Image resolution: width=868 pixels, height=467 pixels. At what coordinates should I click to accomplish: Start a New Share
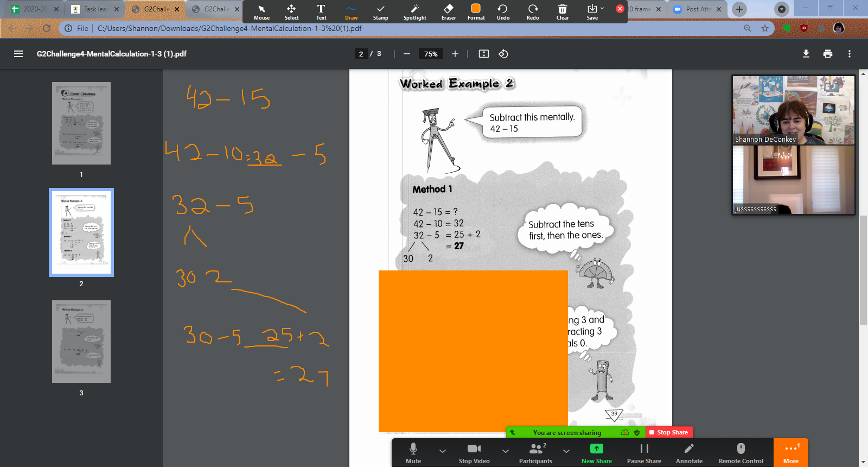596,453
